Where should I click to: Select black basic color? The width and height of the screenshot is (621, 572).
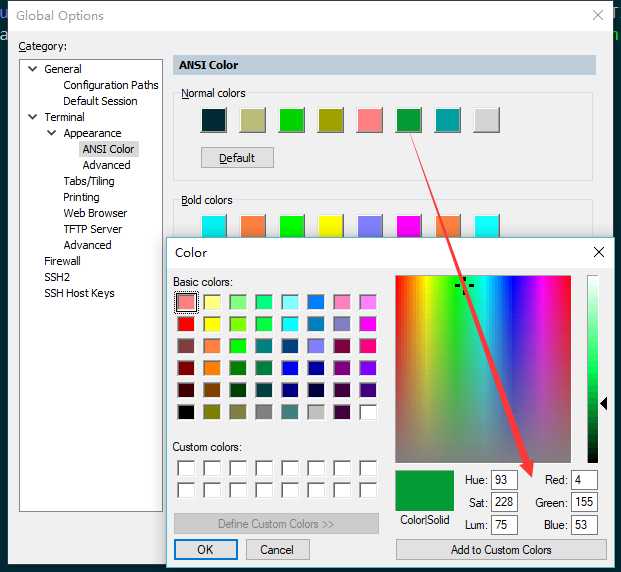point(186,412)
